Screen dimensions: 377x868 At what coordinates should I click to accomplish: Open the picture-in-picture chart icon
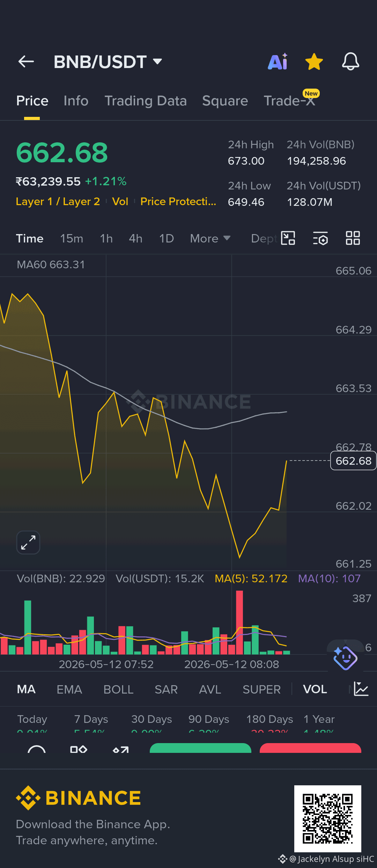click(x=288, y=238)
